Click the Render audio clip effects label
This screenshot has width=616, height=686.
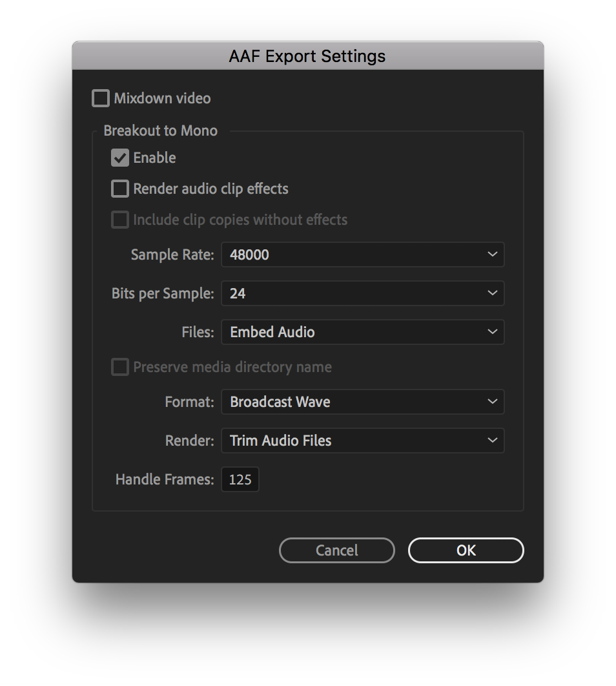[x=210, y=189]
